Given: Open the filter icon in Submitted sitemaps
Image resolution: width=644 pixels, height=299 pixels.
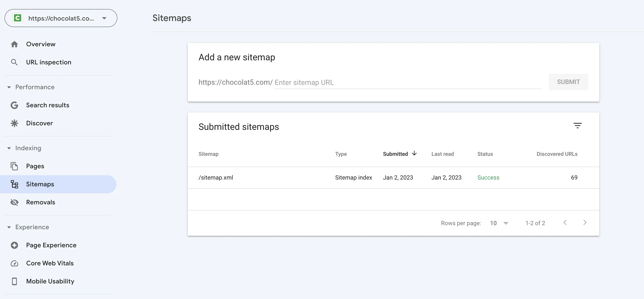Looking at the screenshot, I should (577, 126).
